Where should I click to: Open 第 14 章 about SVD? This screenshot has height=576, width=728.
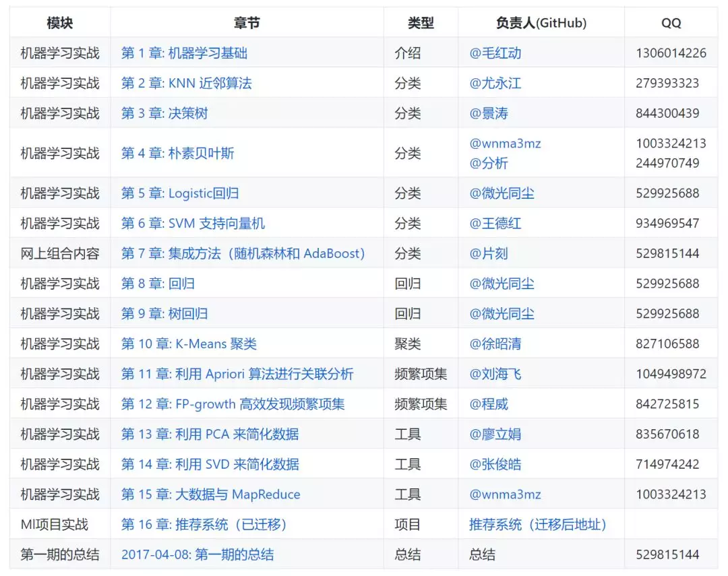point(210,464)
